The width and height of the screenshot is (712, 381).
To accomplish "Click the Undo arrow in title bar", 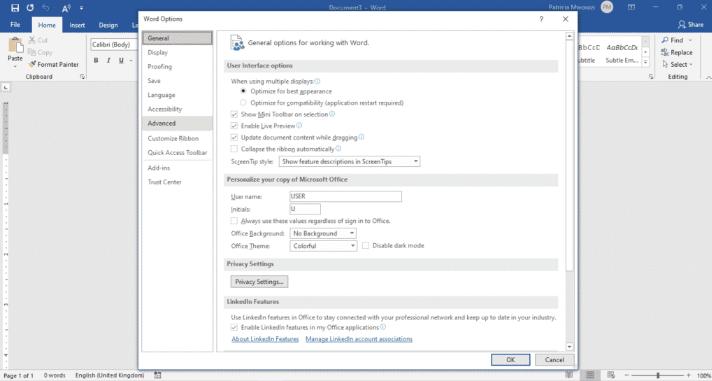I will 46,8.
